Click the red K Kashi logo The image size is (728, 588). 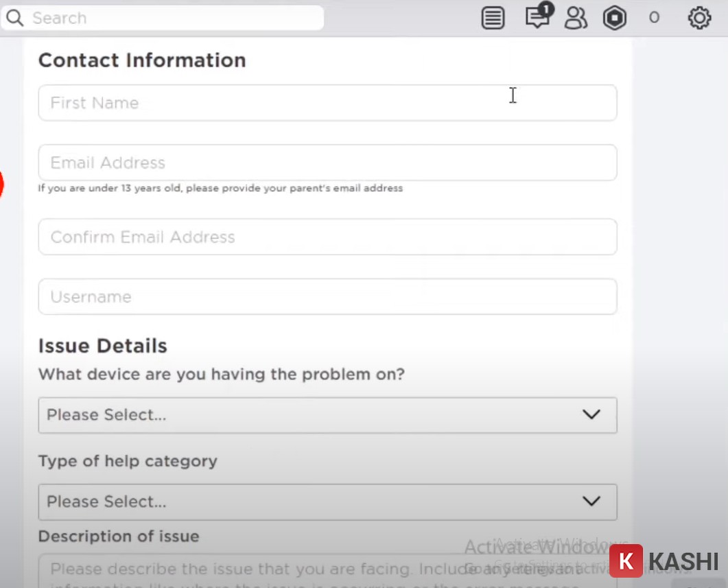click(626, 561)
